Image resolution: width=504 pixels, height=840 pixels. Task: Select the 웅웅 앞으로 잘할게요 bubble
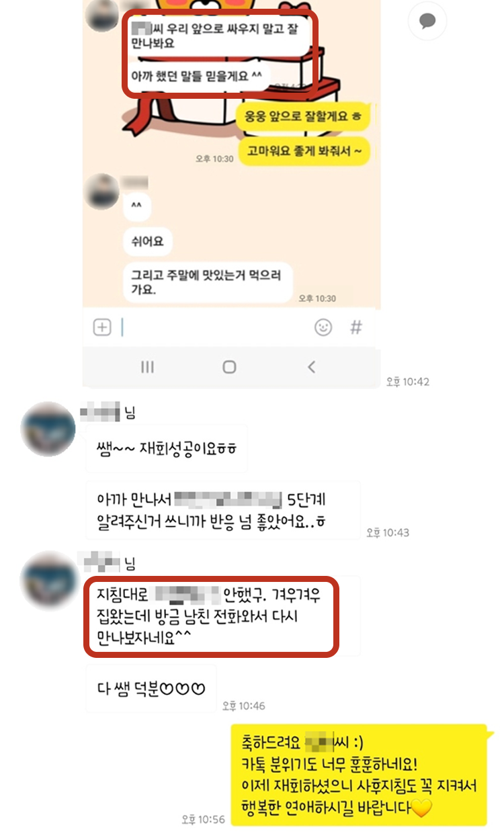pyautogui.click(x=303, y=117)
